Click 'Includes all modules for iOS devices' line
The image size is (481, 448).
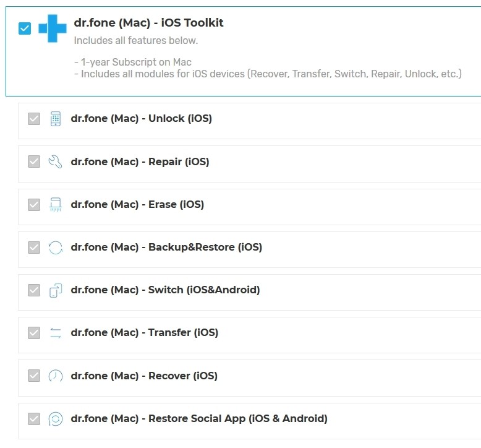268,74
